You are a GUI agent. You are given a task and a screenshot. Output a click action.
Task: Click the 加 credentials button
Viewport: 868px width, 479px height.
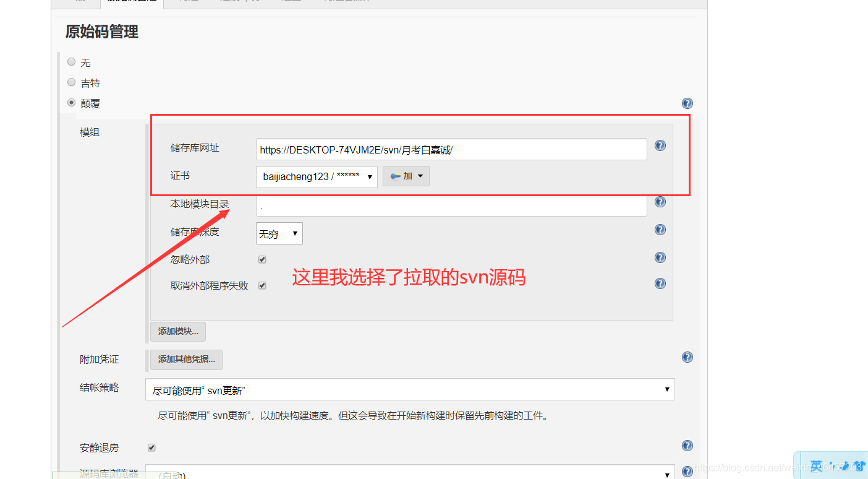(x=406, y=176)
